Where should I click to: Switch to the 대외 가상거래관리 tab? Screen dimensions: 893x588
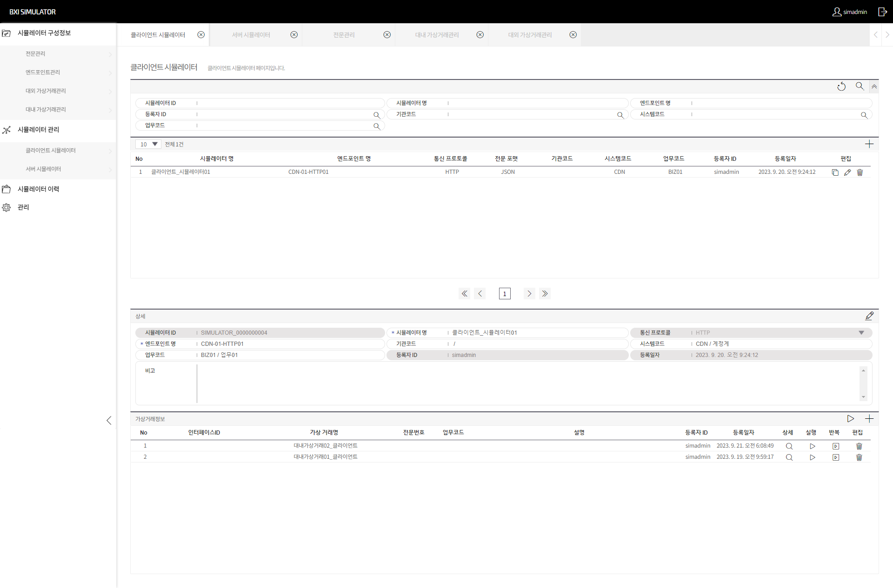tap(530, 35)
